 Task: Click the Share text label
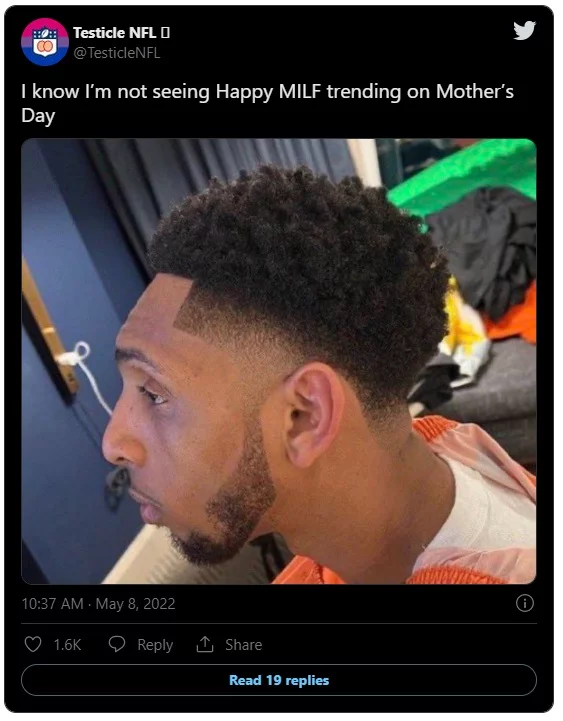pyautogui.click(x=243, y=645)
